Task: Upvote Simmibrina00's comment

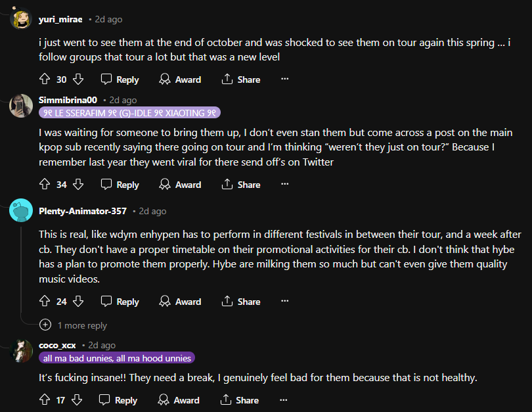Action: (x=45, y=185)
